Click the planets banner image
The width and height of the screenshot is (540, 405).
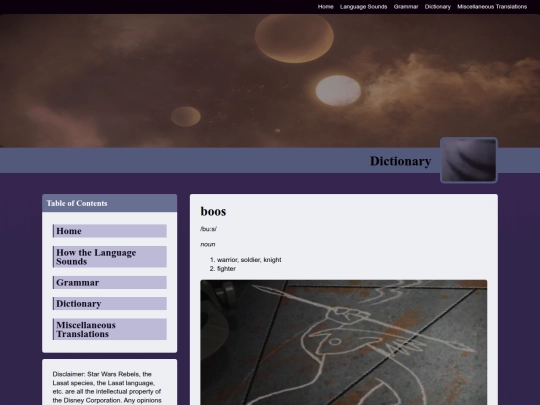click(x=270, y=81)
